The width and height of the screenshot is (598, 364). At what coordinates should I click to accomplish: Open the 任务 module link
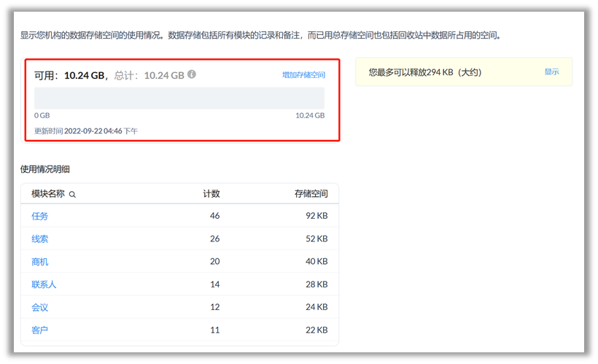click(40, 216)
